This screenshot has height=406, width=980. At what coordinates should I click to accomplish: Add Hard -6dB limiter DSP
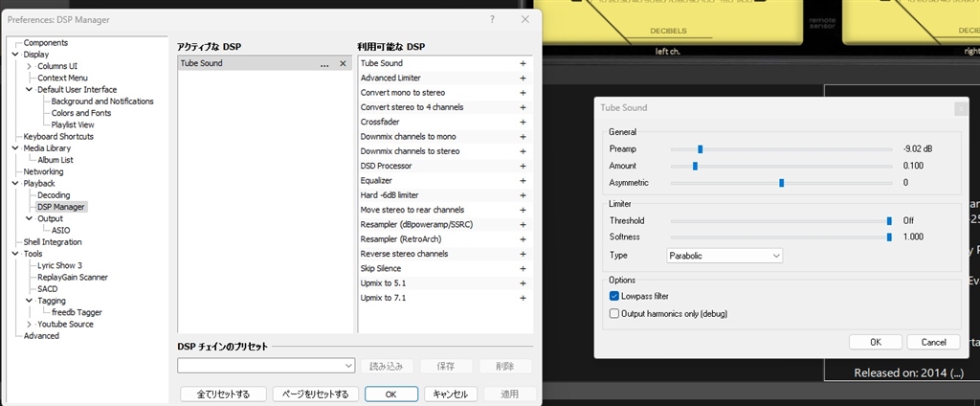pyautogui.click(x=523, y=195)
